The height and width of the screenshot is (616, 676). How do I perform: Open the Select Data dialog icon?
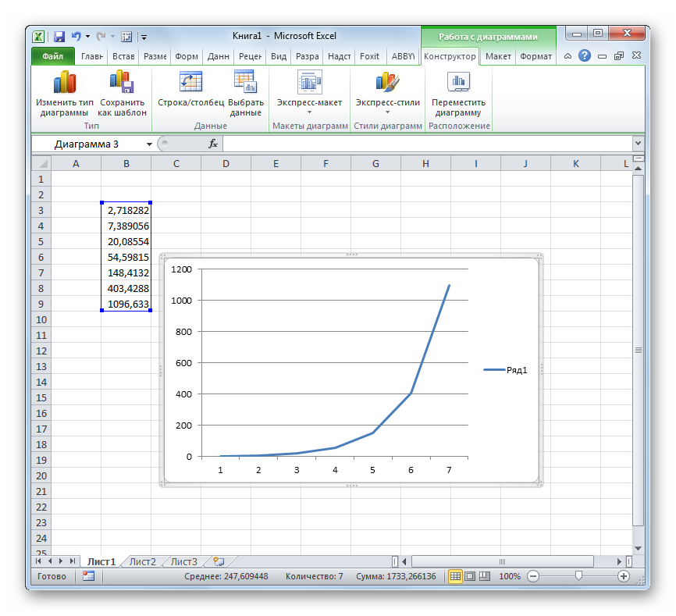tap(245, 83)
